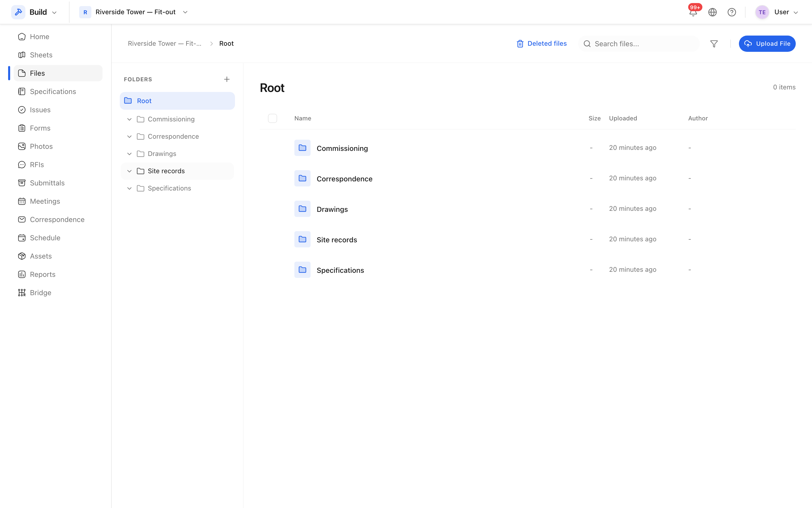Open Photos in sidebar
This screenshot has height=508, width=812.
tap(58, 147)
